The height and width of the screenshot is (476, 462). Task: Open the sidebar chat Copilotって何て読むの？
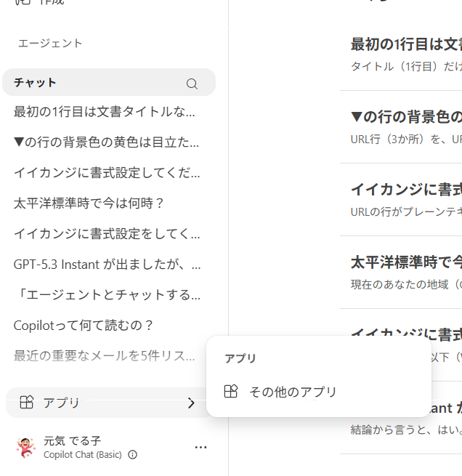pyautogui.click(x=84, y=325)
